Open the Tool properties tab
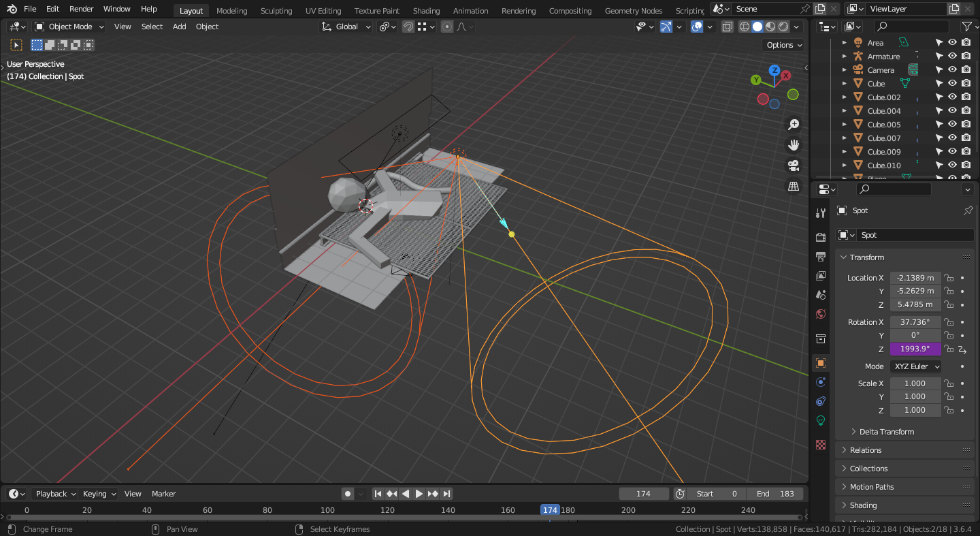This screenshot has height=536, width=980. [821, 213]
